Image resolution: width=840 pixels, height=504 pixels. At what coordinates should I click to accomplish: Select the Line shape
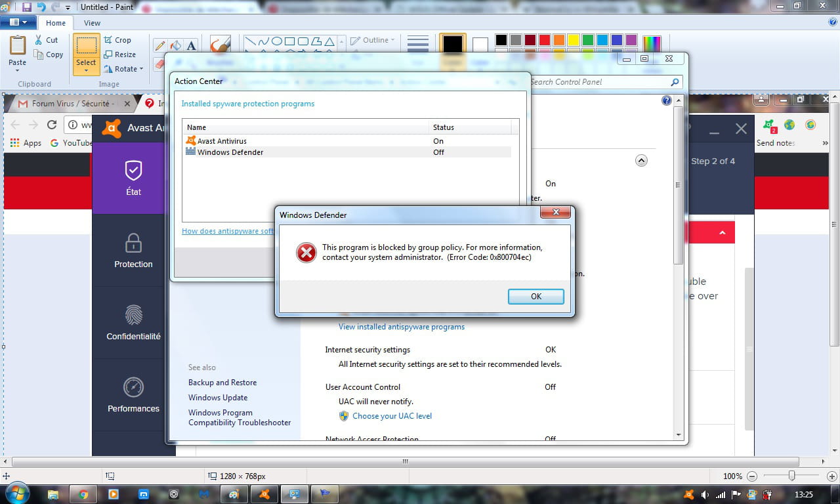pos(251,41)
